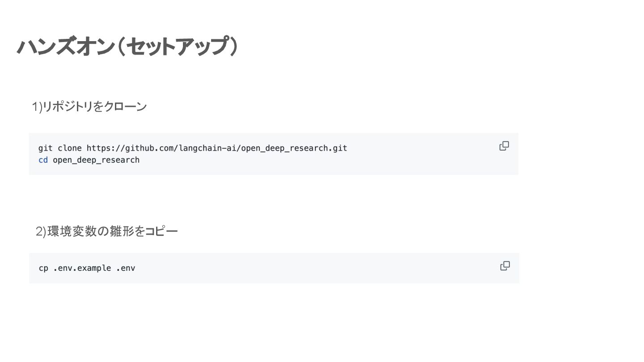644x362 pixels.
Task: Click "open_deep_research.git" at the URL end
Action: click(x=294, y=148)
